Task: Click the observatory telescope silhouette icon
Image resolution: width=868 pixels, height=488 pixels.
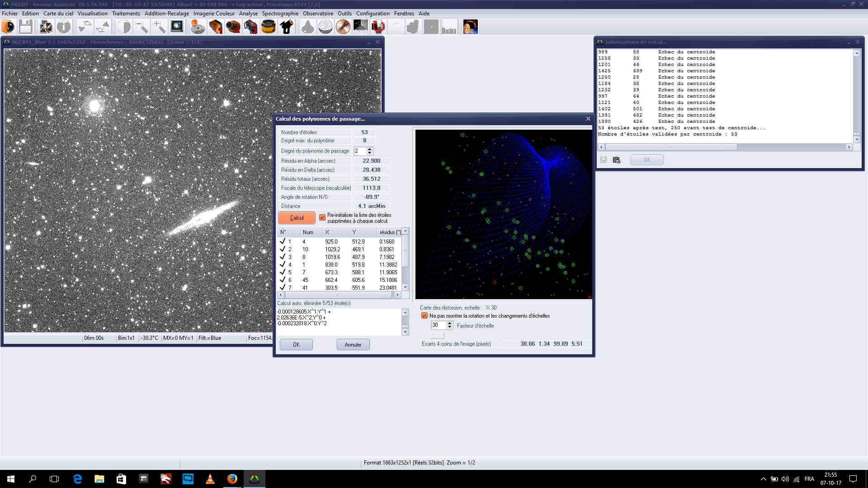Action: [287, 27]
